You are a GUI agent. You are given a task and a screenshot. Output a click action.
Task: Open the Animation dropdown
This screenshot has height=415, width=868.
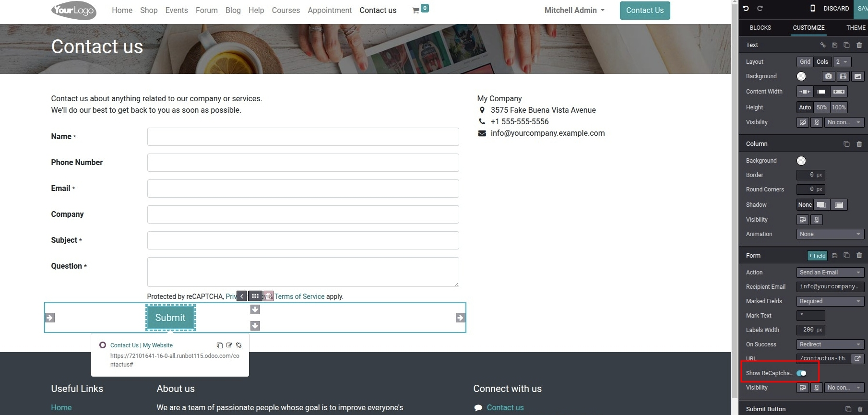coord(831,234)
